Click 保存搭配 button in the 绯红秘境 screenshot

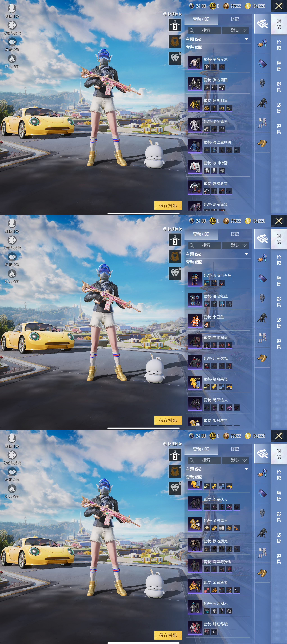click(168, 635)
